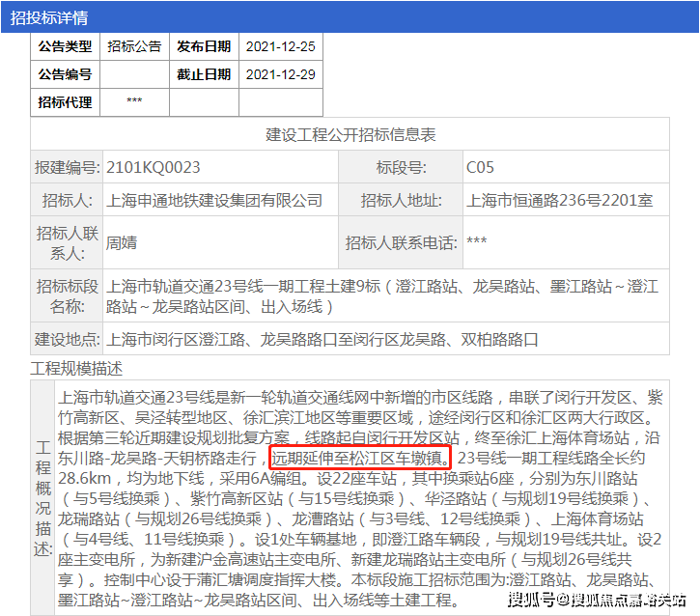This screenshot has width=700, height=616.
Task: Select the 招标人 label cell
Action: (67, 201)
